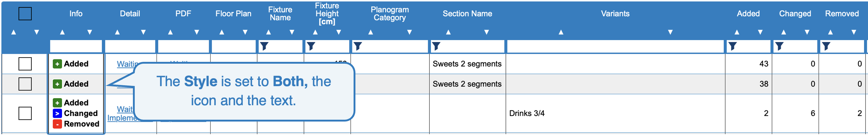Screen dimensions: 868x136
Task: Open the Waiting link in first row
Action: coord(126,64)
